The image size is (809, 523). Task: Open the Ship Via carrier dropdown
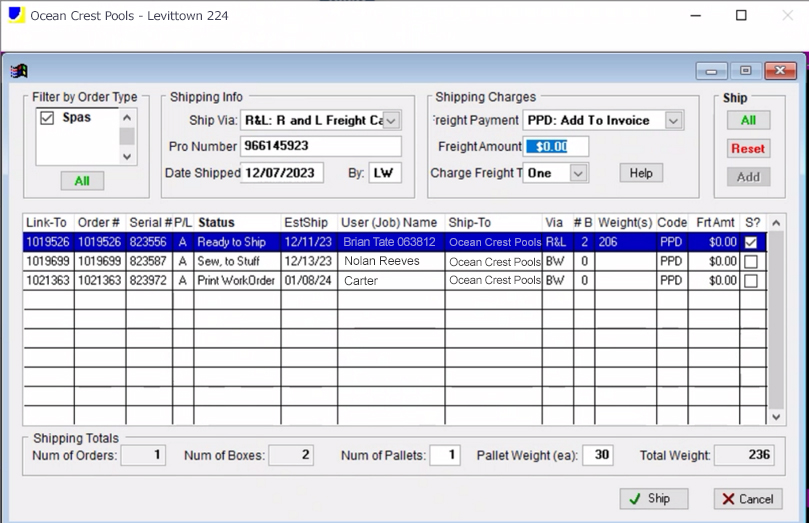[x=391, y=120]
